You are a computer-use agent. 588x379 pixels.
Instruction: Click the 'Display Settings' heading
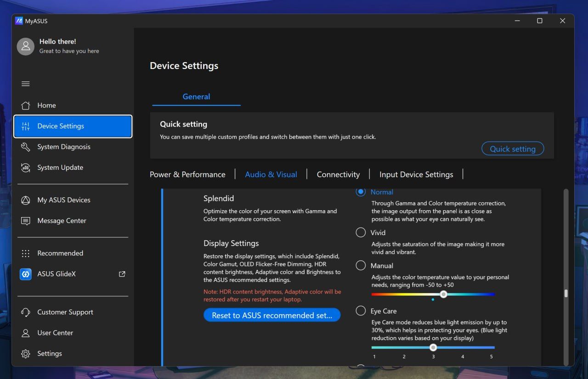pyautogui.click(x=231, y=243)
